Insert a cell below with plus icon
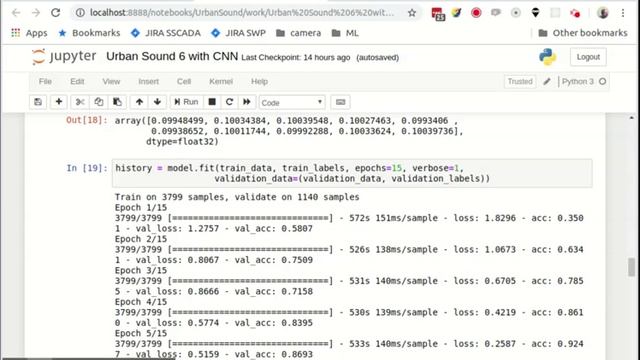 coord(59,102)
